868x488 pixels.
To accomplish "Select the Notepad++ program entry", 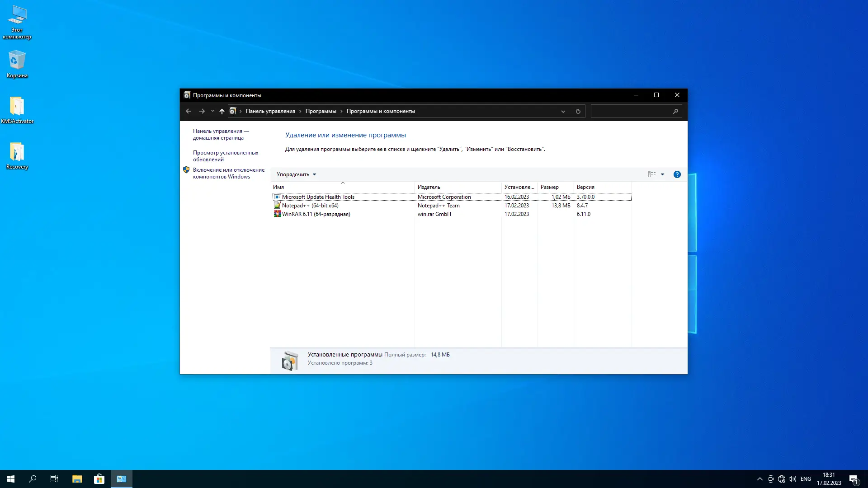I will coord(310,206).
